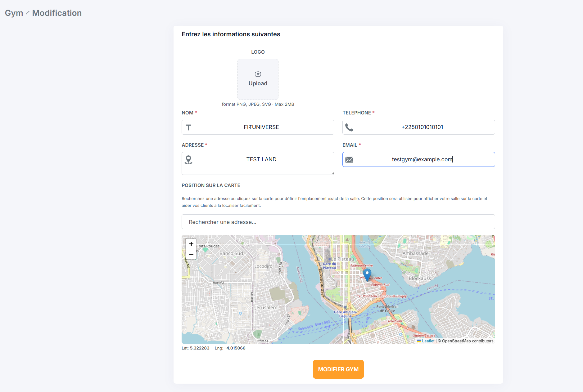Click into the ADRESSE textarea showing TEST LAND
This screenshot has height=392, width=583.
point(258,163)
